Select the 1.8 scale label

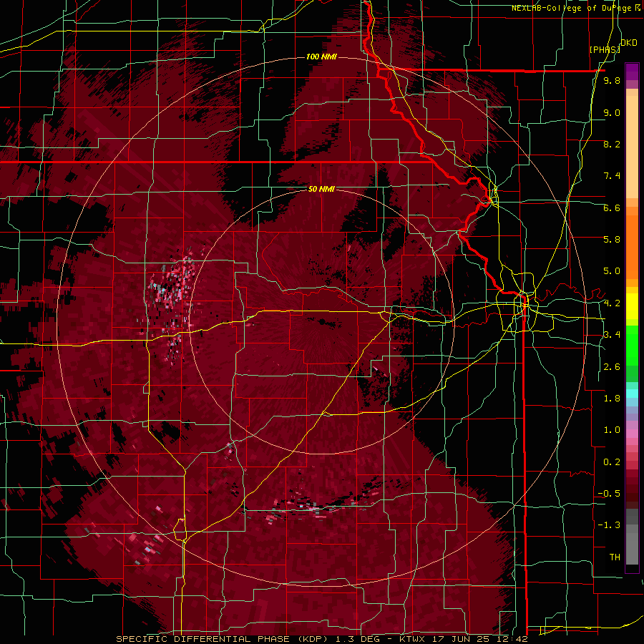coord(612,399)
